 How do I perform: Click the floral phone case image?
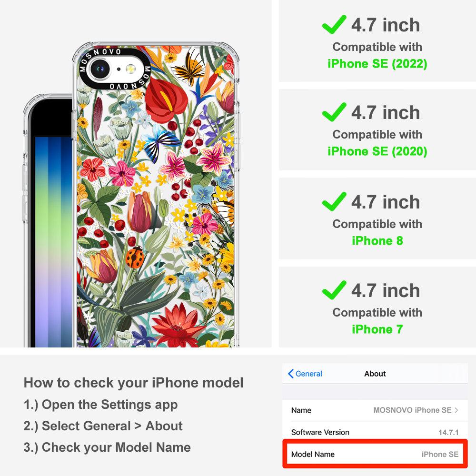(x=156, y=194)
